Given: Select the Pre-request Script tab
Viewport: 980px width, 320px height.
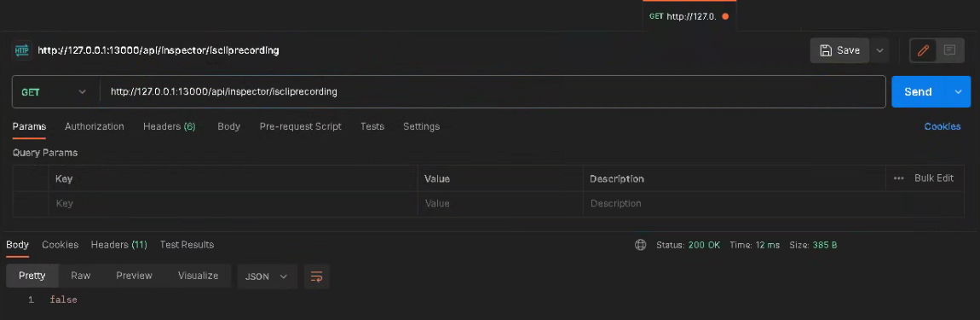Looking at the screenshot, I should [x=301, y=126].
